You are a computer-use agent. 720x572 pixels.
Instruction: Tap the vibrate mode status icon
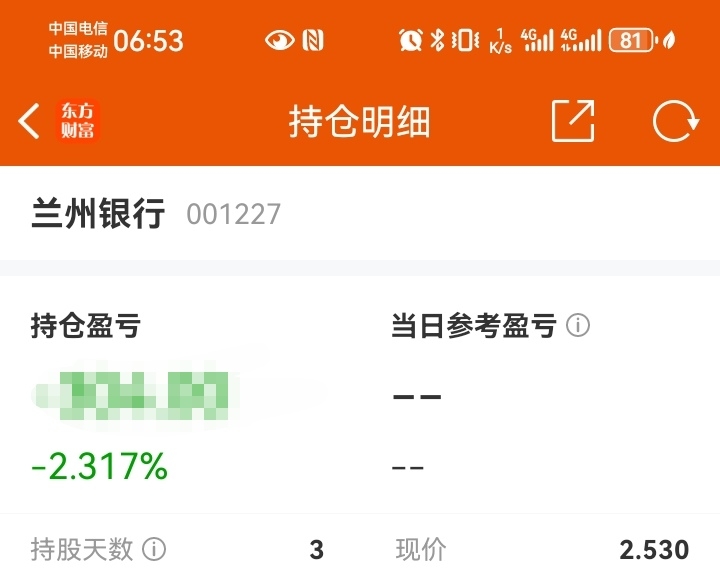pos(465,40)
